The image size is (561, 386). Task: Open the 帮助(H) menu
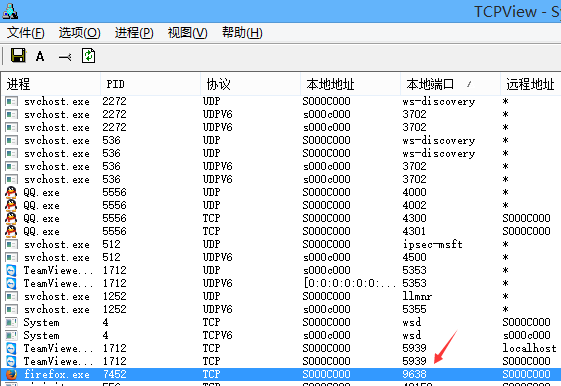pos(242,33)
